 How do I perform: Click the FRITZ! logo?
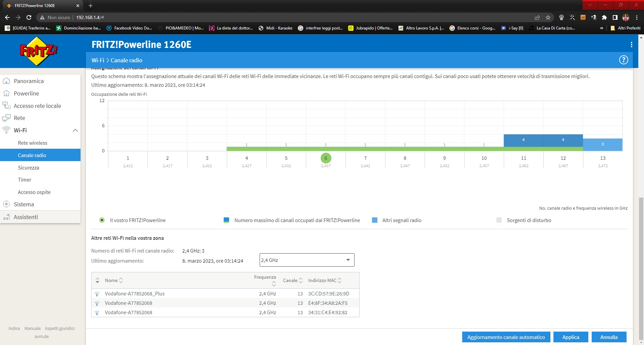39,51
